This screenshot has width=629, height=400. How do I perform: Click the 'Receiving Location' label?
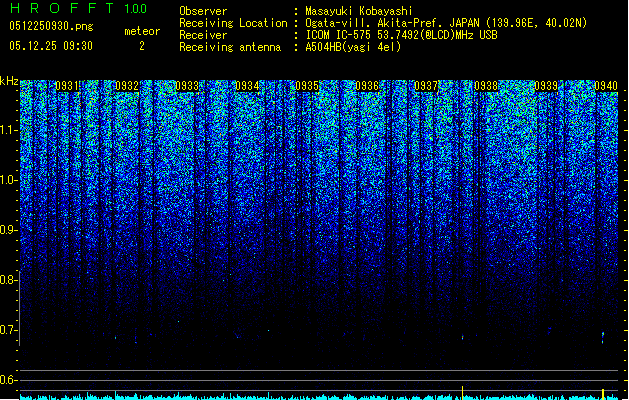click(x=233, y=23)
